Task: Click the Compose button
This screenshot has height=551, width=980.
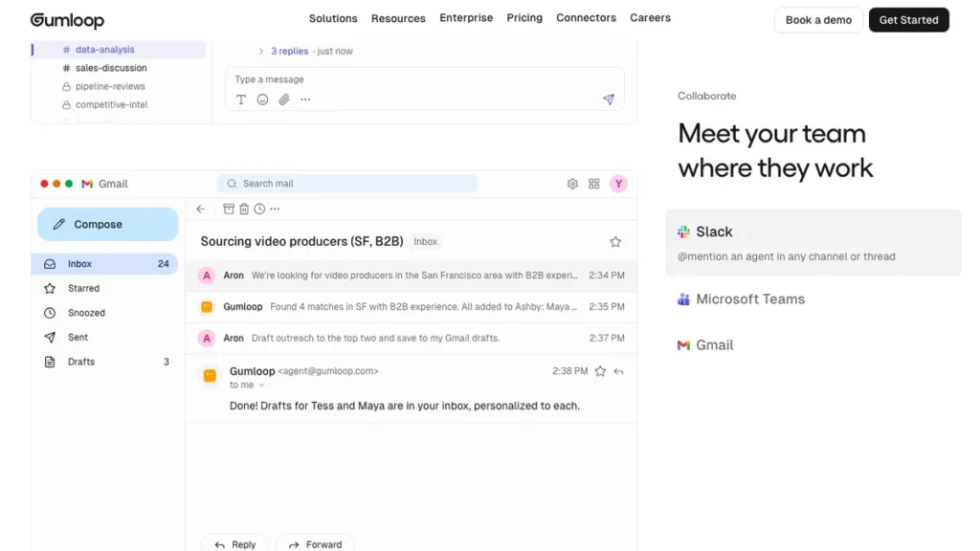Action: point(107,224)
